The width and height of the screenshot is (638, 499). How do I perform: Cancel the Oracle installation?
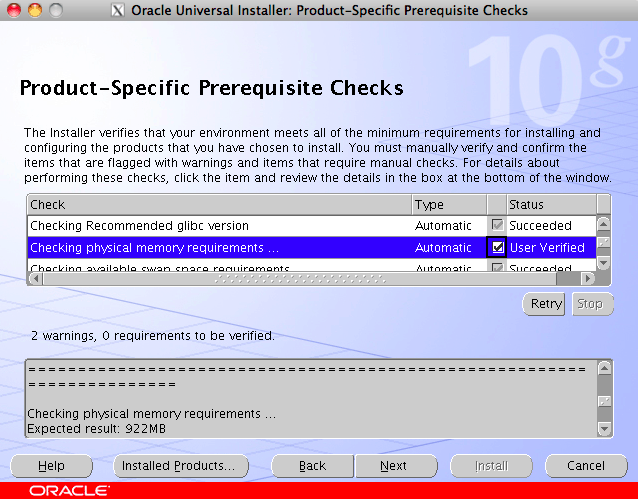coord(586,466)
